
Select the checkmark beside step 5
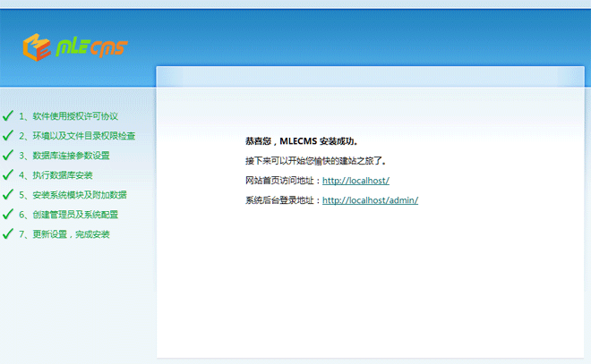pos(8,195)
